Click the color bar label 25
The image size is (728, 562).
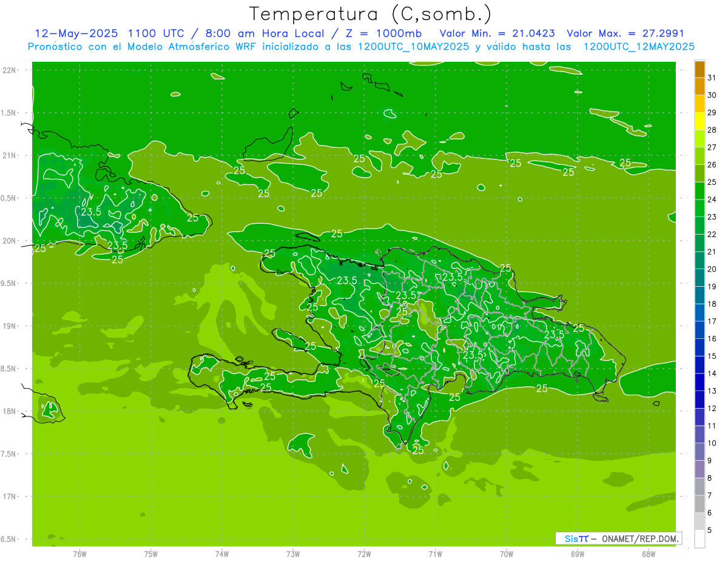[x=712, y=182]
